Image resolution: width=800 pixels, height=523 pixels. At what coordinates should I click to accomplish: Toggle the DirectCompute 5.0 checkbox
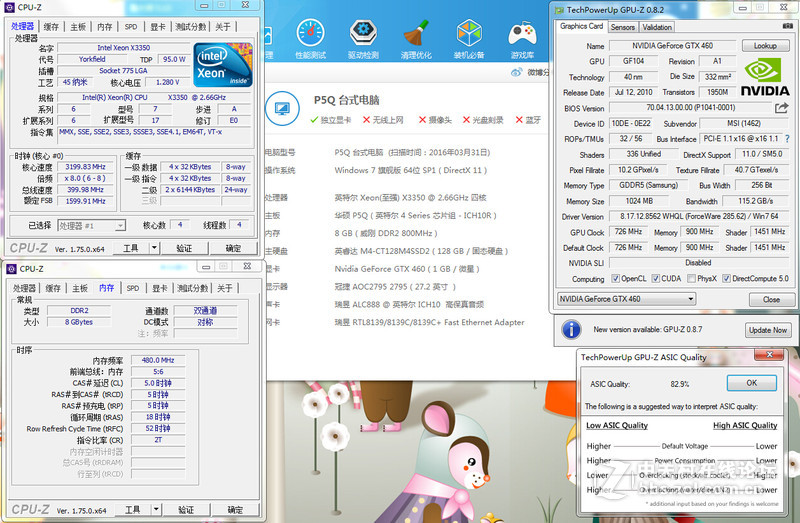[x=727, y=278]
